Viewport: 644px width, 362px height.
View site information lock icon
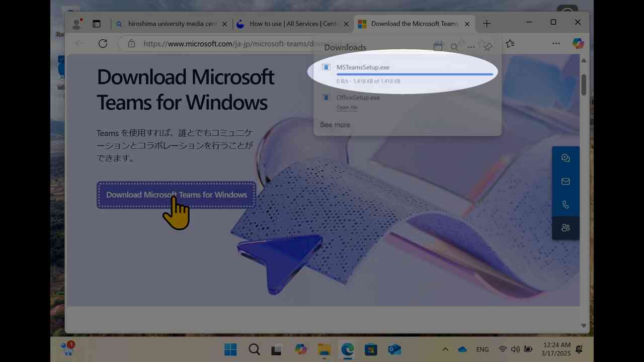click(131, 44)
